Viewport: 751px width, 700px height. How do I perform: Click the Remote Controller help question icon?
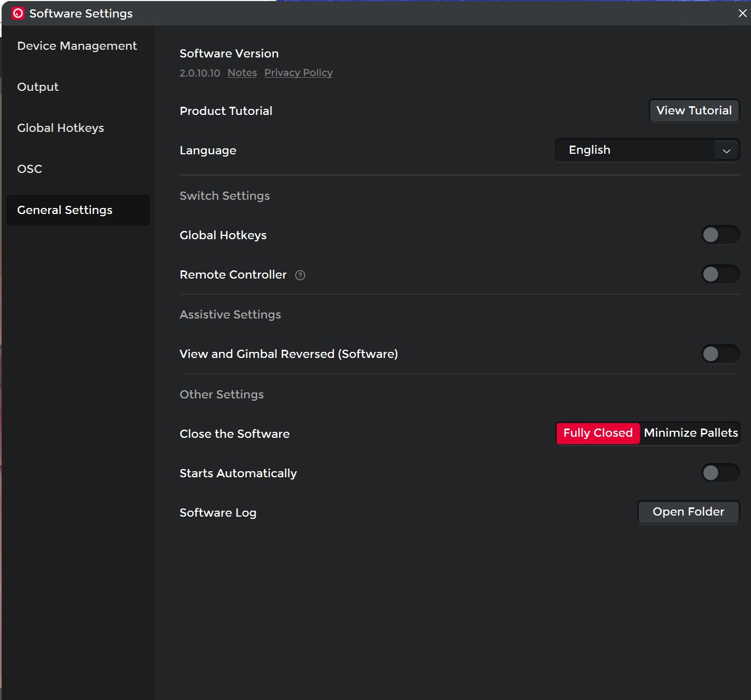[x=300, y=275]
